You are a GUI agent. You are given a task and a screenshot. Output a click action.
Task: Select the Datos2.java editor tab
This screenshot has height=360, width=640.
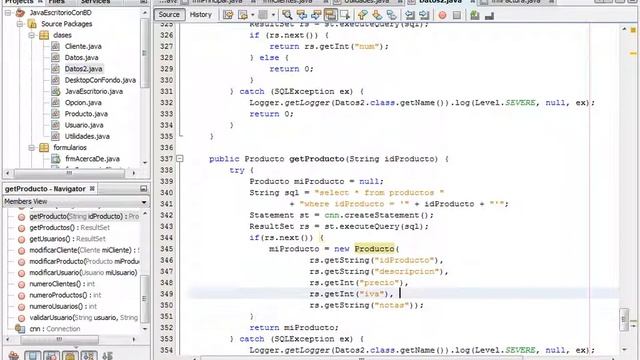pyautogui.click(x=440, y=2)
